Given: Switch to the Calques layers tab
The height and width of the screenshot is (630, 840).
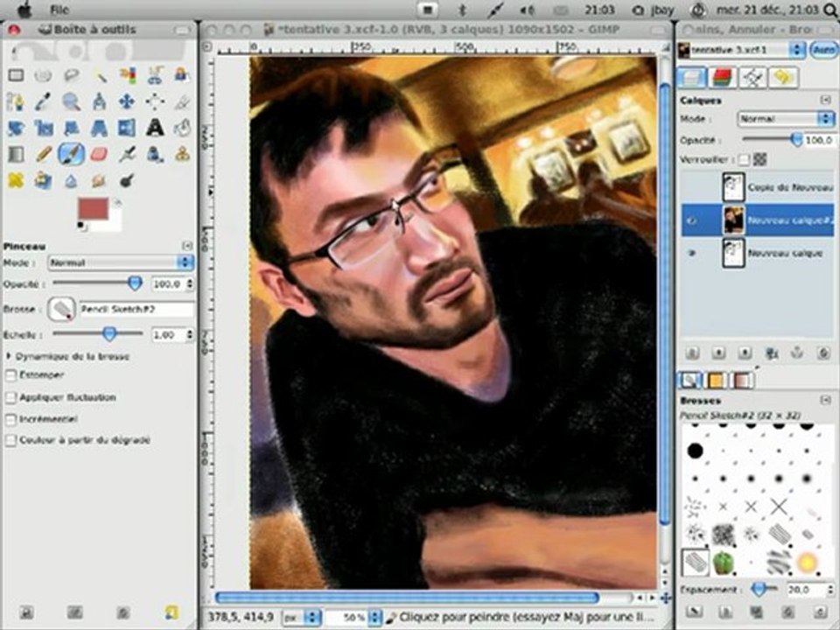Looking at the screenshot, I should coord(691,77).
